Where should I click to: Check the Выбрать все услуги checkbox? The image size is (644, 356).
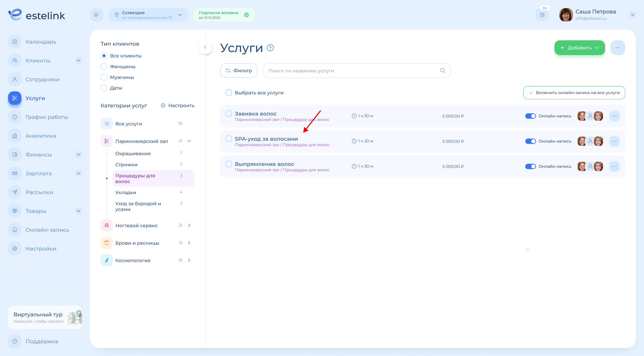[229, 93]
